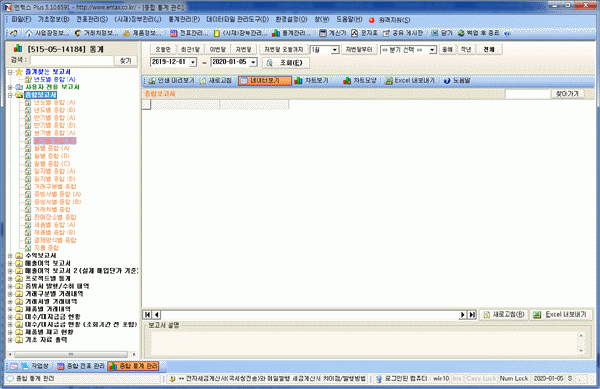Image resolution: width=600 pixels, height=389 pixels.
Task: Switch to the 종합 전표 관리 tab
Action: click(81, 366)
